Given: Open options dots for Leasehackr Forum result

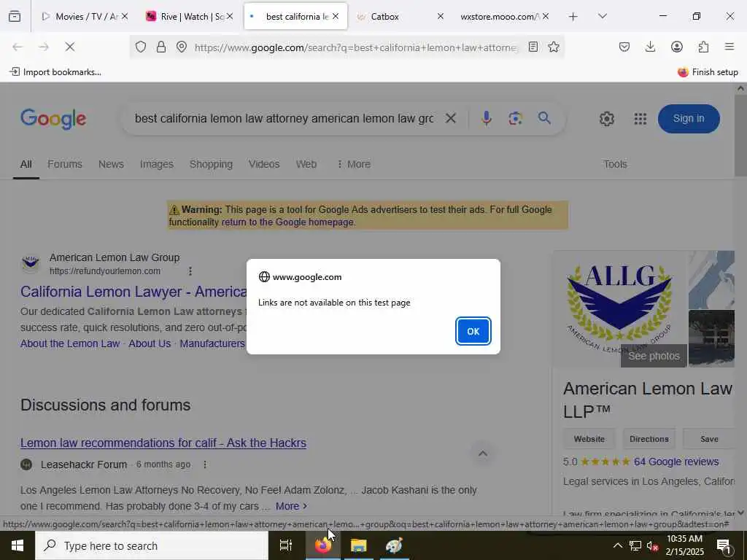Looking at the screenshot, I should point(205,464).
